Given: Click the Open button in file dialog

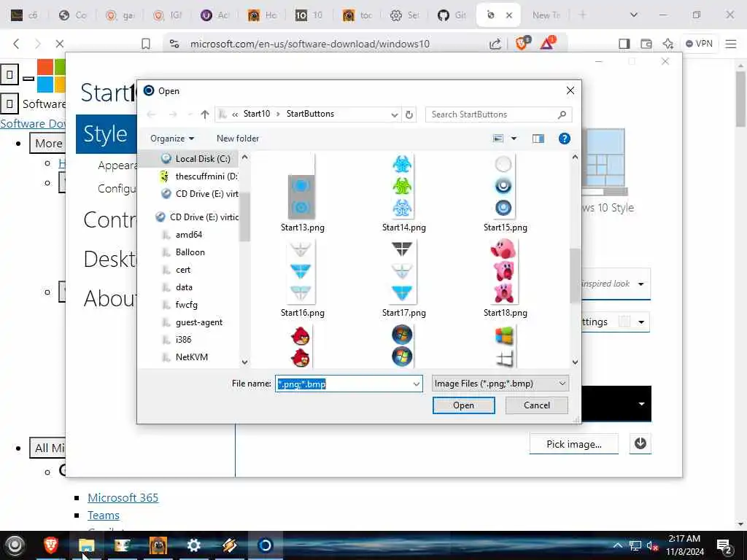Looking at the screenshot, I should click(x=463, y=405).
